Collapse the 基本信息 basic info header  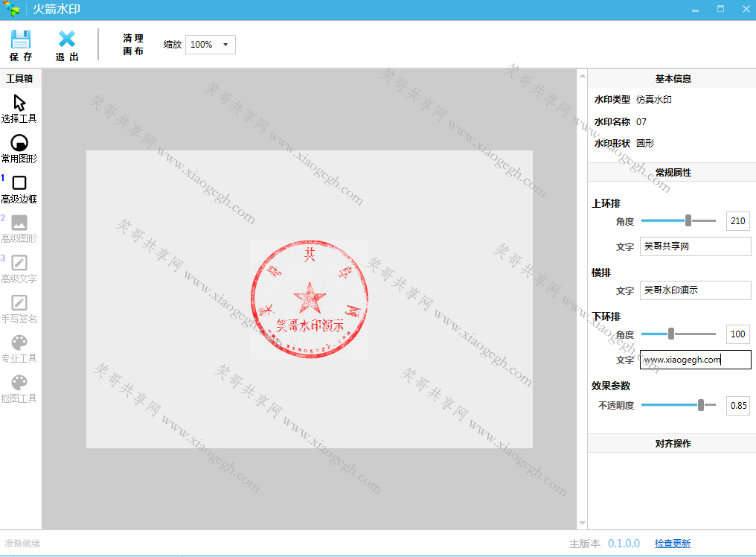(673, 79)
